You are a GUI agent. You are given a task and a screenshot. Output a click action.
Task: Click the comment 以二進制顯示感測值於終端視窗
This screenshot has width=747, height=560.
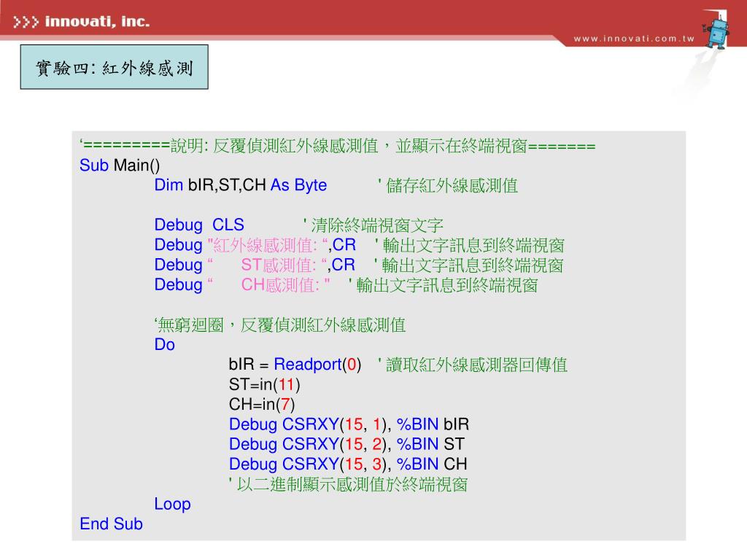(348, 484)
